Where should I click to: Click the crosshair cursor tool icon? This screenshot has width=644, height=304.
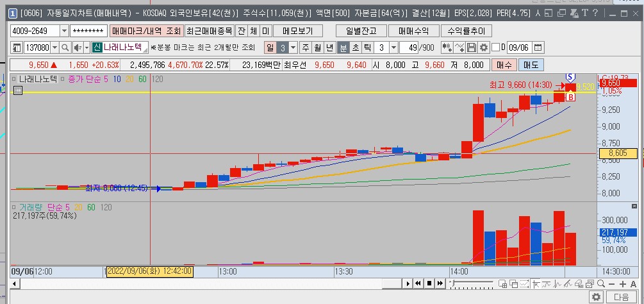point(536,284)
